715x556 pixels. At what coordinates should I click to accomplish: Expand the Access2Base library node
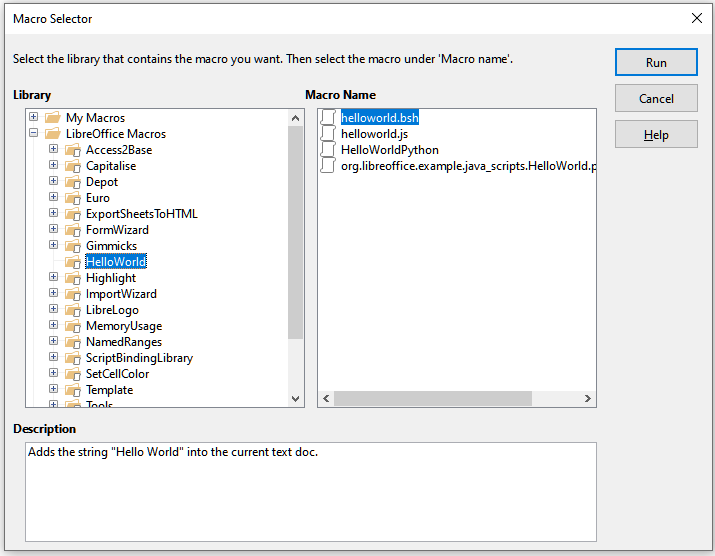coord(53,149)
